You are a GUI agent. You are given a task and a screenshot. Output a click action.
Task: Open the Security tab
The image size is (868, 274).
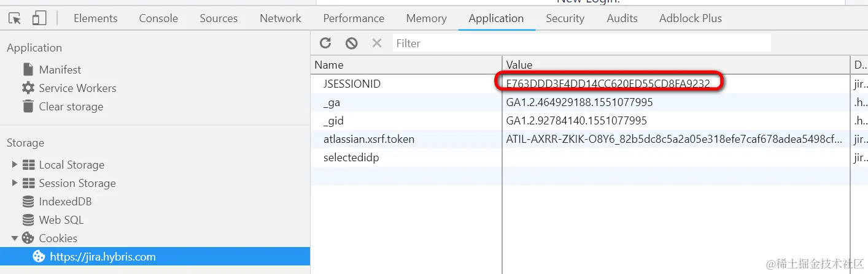pos(565,18)
